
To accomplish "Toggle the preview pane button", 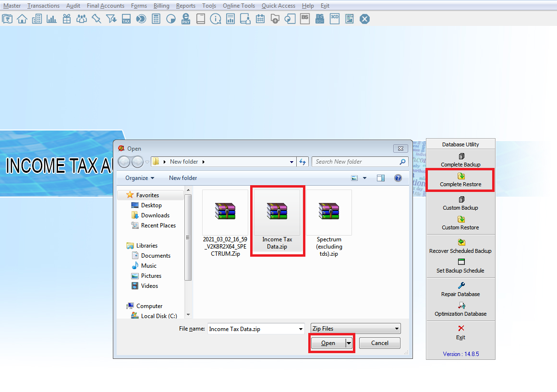I will (380, 178).
